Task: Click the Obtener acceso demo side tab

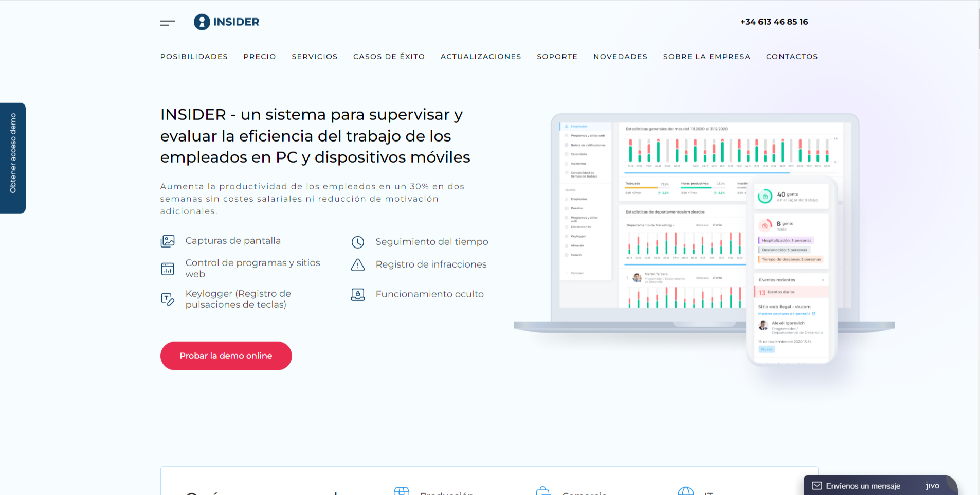Action: click(x=13, y=158)
